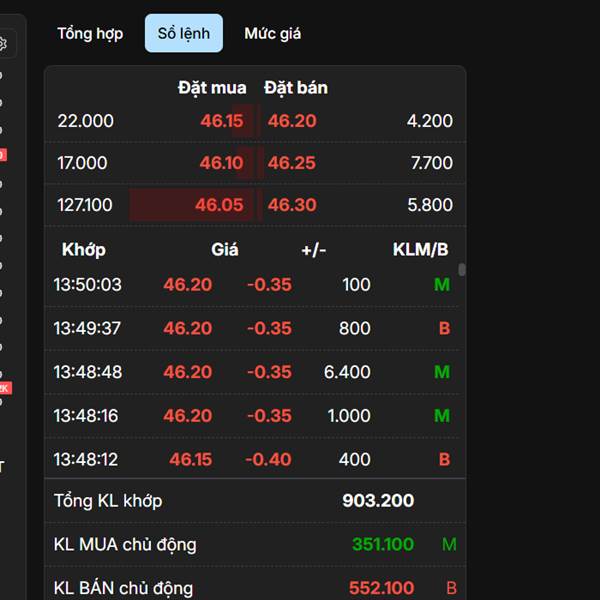This screenshot has height=600, width=600.
Task: Click the Đặt mua column header
Action: (x=212, y=88)
